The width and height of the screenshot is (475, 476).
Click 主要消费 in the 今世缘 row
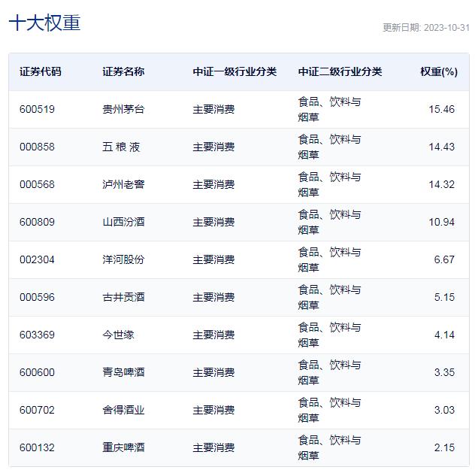pos(214,335)
